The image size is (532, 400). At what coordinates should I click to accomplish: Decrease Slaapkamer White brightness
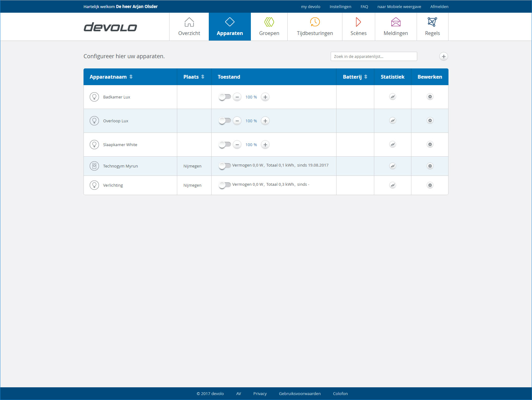237,145
